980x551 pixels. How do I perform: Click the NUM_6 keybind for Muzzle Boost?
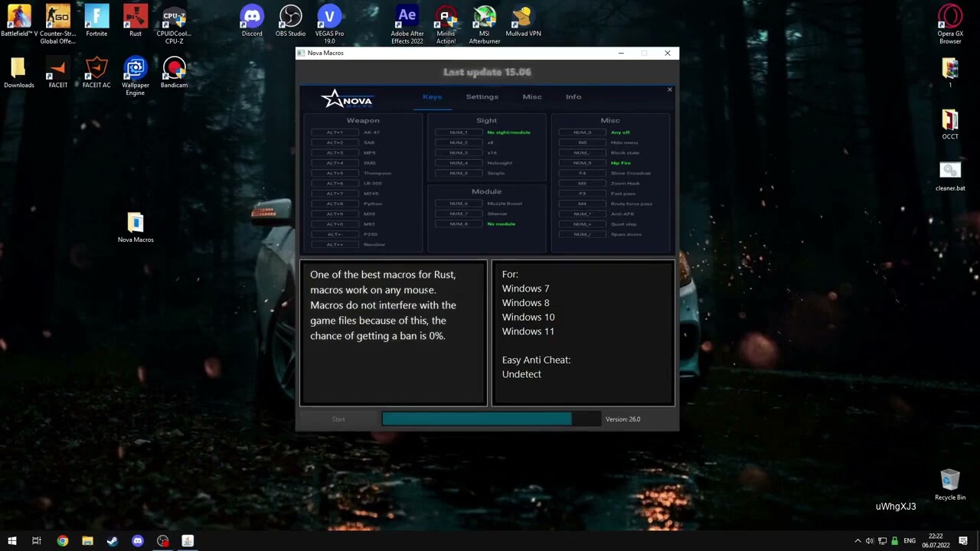coord(459,204)
